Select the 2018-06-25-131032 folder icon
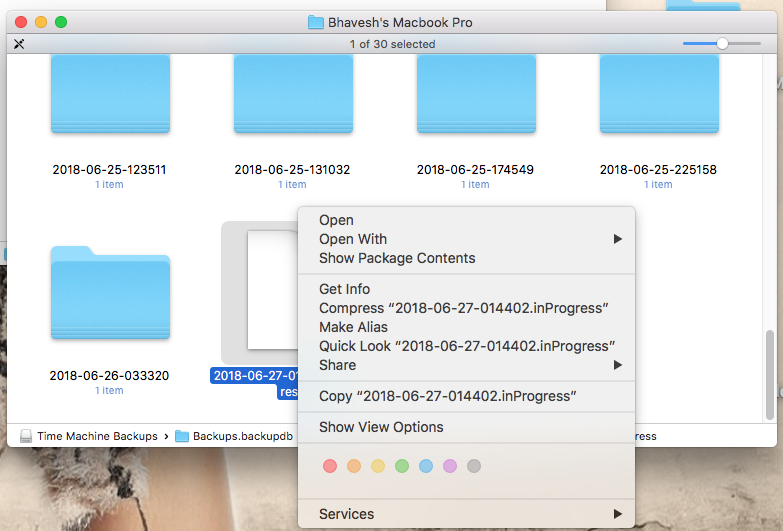Image resolution: width=783 pixels, height=531 pixels. (x=293, y=93)
